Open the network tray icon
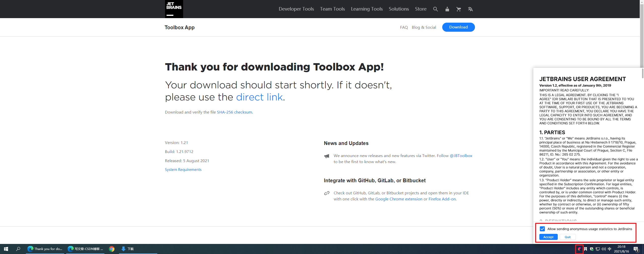Screen dimensions: 644x254 [x=598, y=249]
